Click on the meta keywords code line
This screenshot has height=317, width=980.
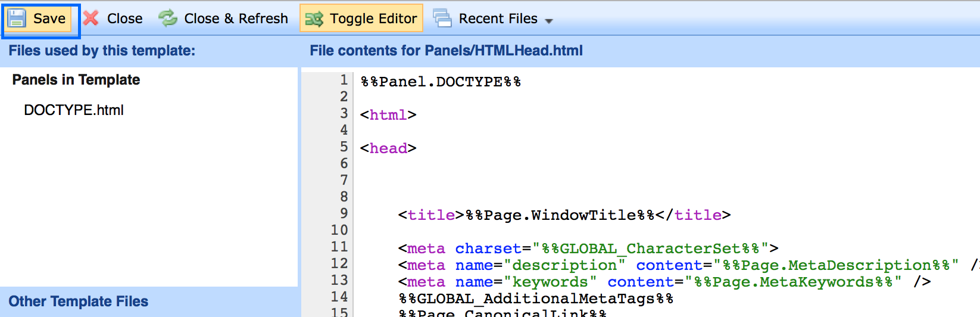[664, 282]
